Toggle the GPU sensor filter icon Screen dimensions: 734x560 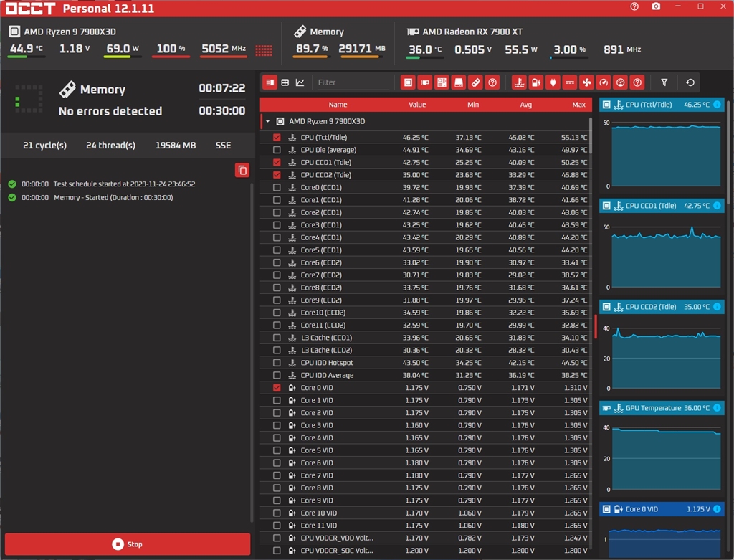point(425,82)
